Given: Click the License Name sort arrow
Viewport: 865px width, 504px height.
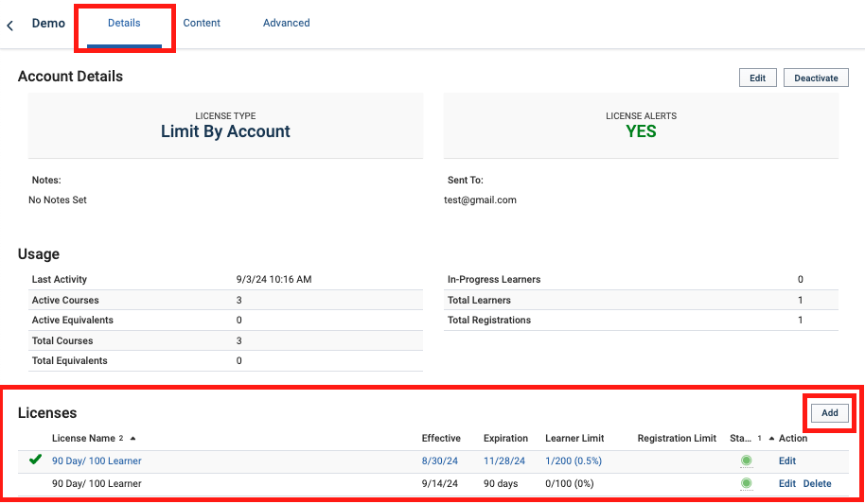Looking at the screenshot, I should tap(132, 439).
